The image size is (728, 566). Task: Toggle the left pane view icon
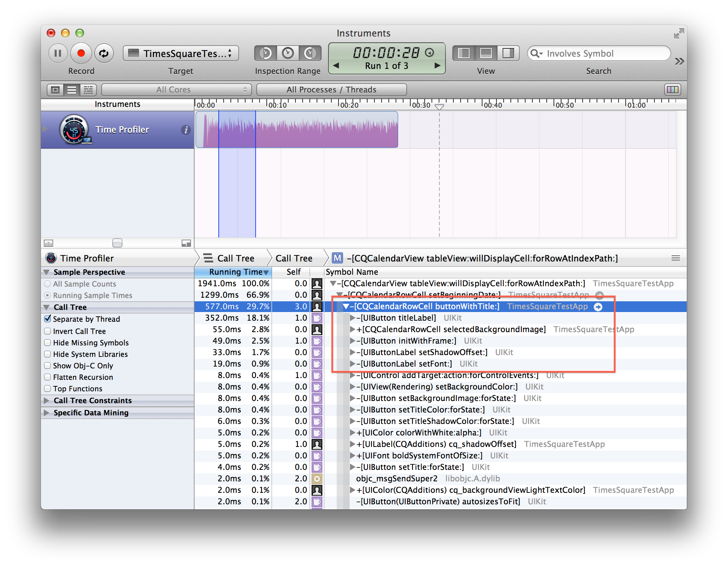coord(464,53)
